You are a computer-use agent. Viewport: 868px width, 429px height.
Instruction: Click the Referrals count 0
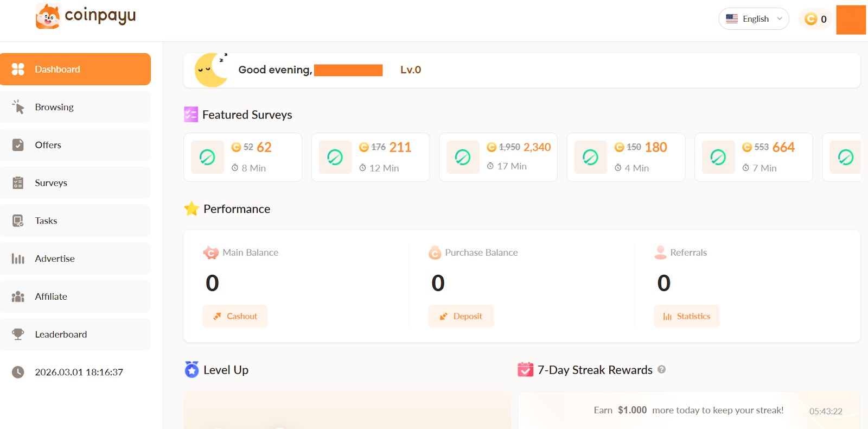click(x=663, y=283)
